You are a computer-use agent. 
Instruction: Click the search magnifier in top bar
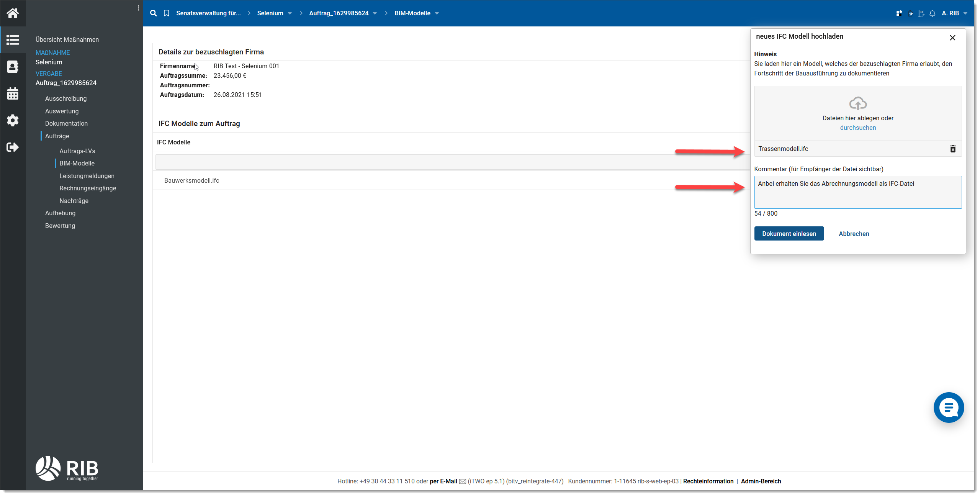coord(153,13)
